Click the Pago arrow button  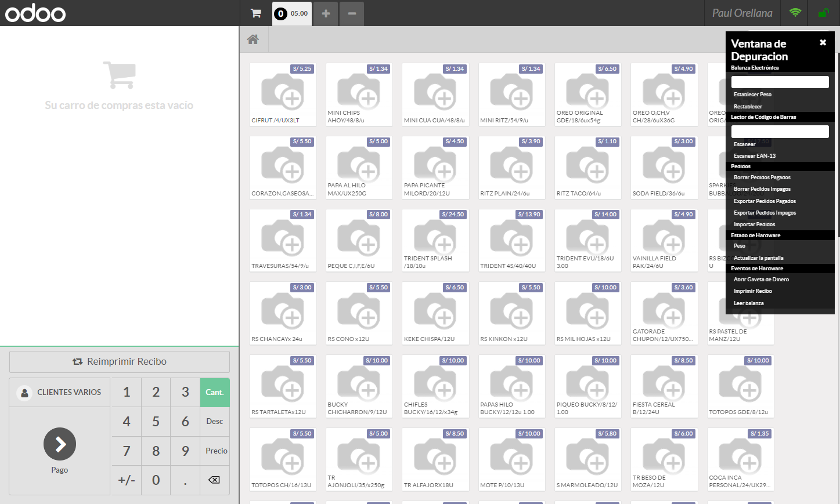[x=60, y=444]
